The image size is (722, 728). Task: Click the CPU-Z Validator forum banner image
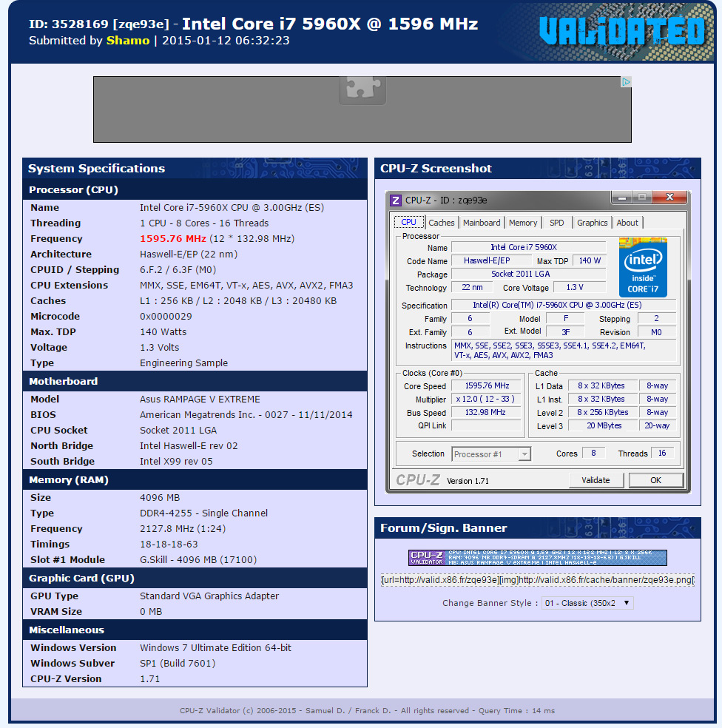tap(537, 558)
